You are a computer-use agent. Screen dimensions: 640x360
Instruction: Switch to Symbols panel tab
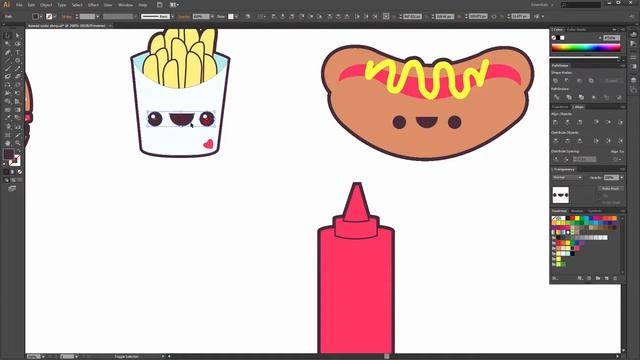[x=595, y=211]
